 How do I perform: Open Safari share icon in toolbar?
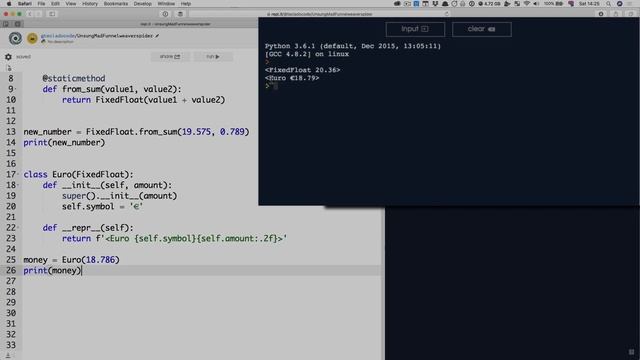tap(616, 14)
